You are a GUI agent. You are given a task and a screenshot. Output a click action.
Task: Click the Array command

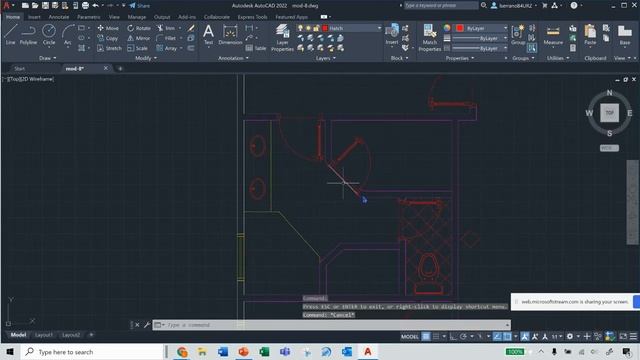(167, 48)
